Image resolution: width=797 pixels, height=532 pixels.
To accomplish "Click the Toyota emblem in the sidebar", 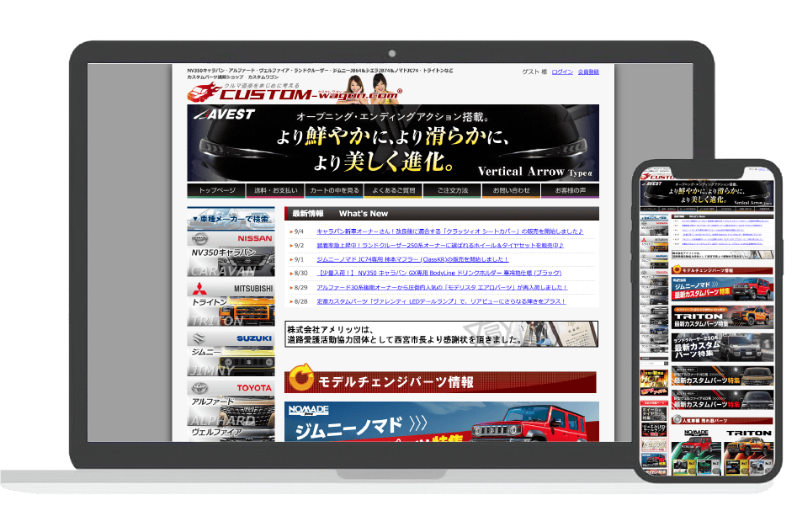I will (199, 389).
